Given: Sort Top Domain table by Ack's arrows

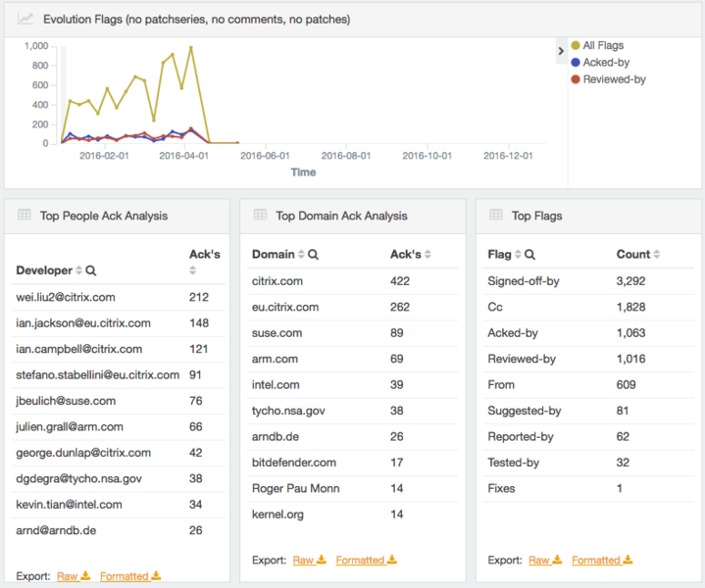Looking at the screenshot, I should coord(427,255).
